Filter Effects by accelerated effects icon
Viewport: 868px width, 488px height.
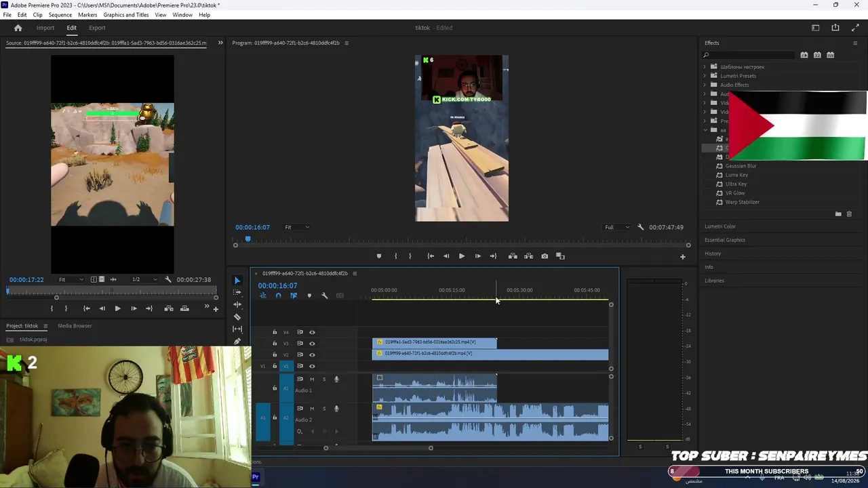804,55
